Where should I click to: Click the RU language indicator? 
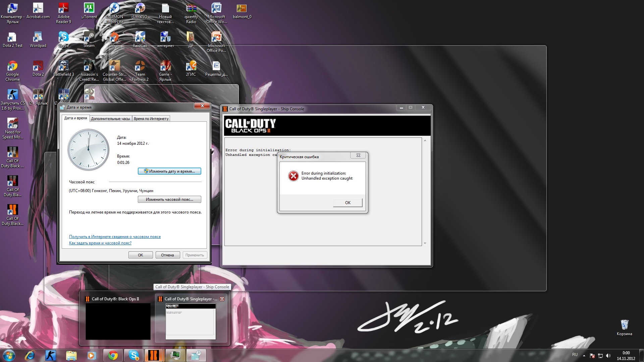coord(575,355)
